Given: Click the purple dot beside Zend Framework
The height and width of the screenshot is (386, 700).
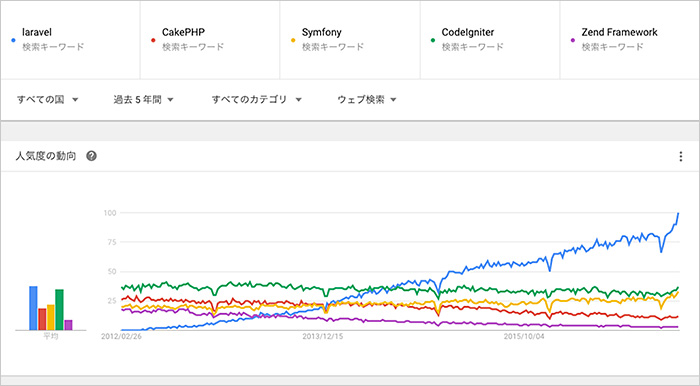Looking at the screenshot, I should tap(573, 40).
